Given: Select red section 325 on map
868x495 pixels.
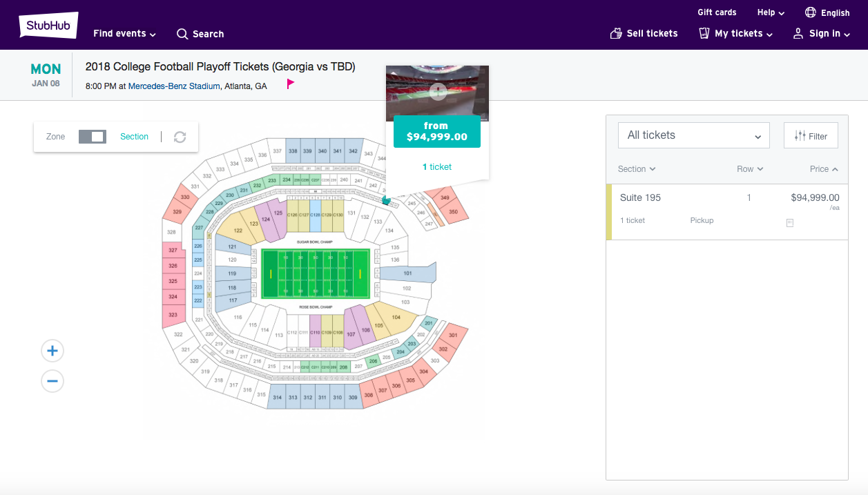Looking at the screenshot, I should [173, 282].
